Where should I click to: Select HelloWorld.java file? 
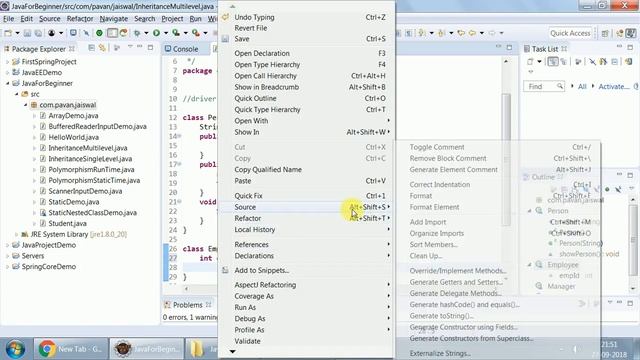coord(73,137)
